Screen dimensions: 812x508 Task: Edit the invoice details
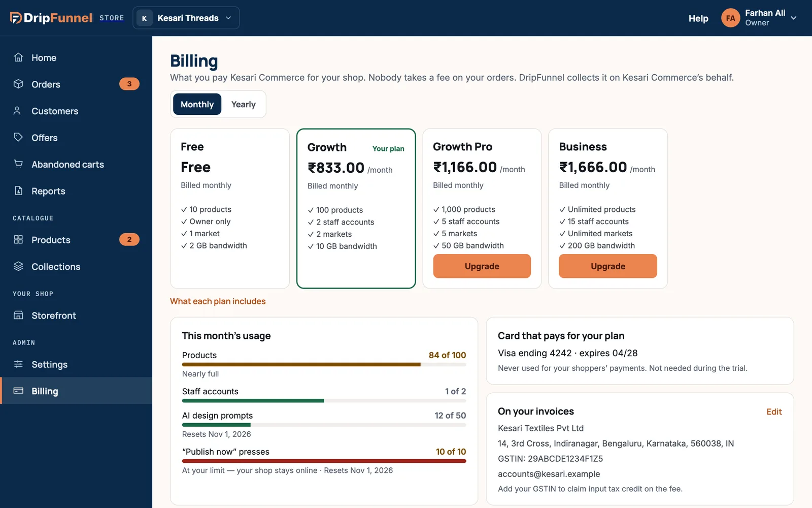point(774,411)
